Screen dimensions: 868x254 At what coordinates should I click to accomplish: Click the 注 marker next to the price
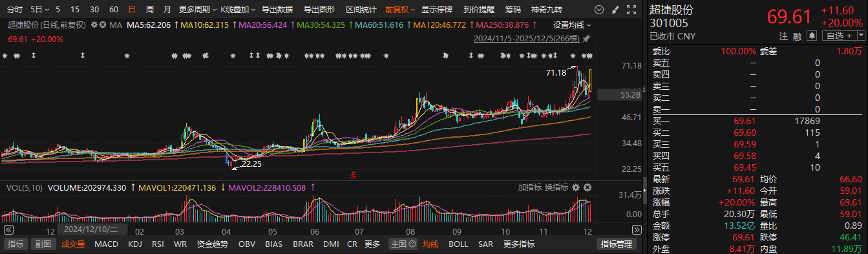pyautogui.click(x=783, y=36)
